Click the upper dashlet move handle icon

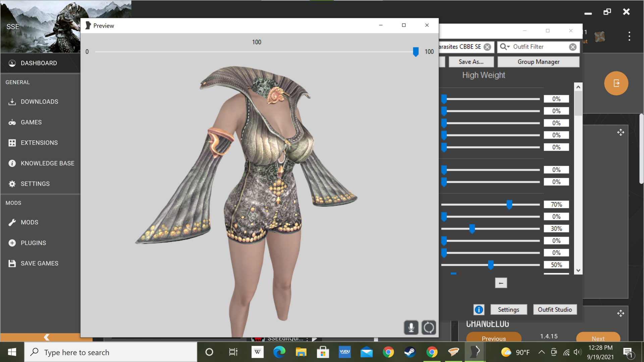621,132
